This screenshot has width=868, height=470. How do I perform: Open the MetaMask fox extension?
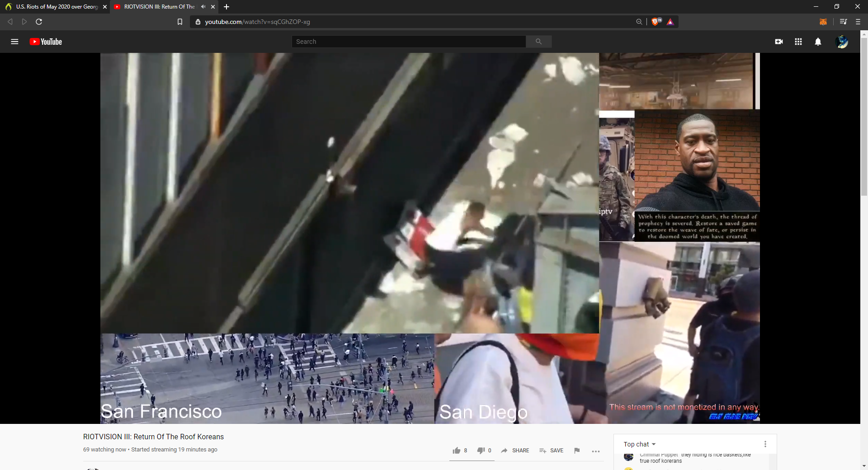click(823, 22)
